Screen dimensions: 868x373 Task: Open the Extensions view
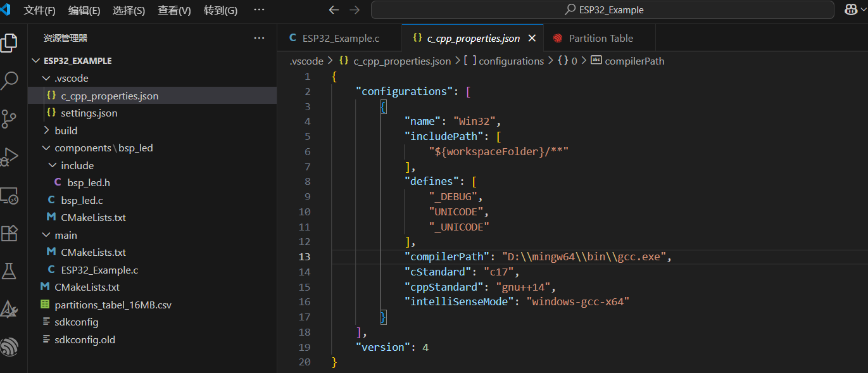pyautogui.click(x=9, y=233)
